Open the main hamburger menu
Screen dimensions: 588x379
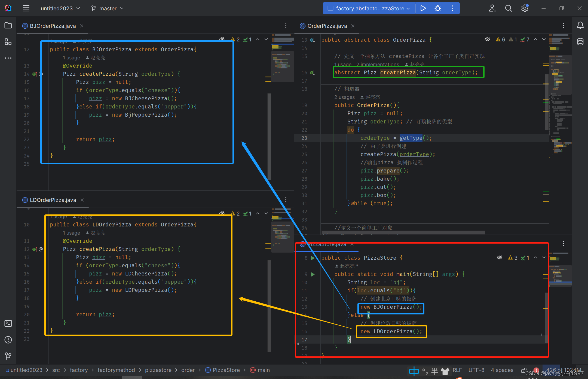tap(26, 8)
